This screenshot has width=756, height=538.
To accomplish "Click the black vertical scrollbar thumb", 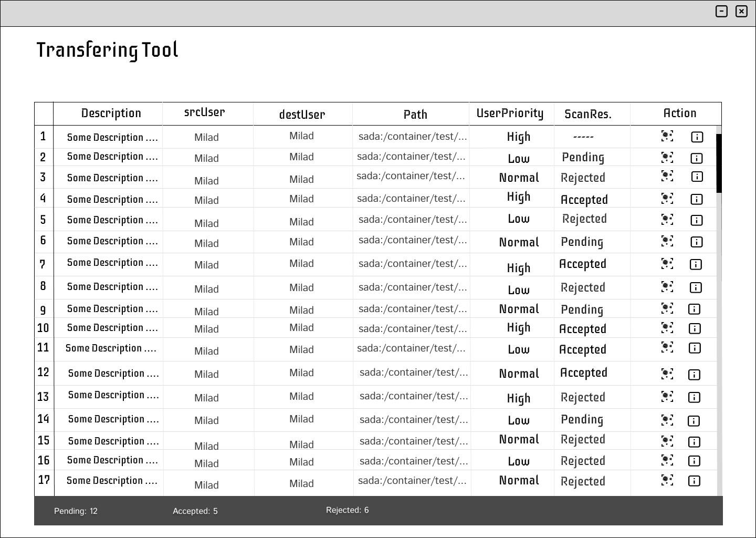I will (719, 163).
